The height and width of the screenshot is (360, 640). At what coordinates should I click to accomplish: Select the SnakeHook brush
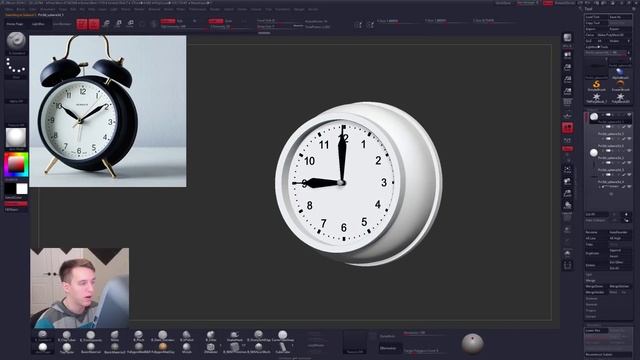pyautogui.click(x=234, y=336)
